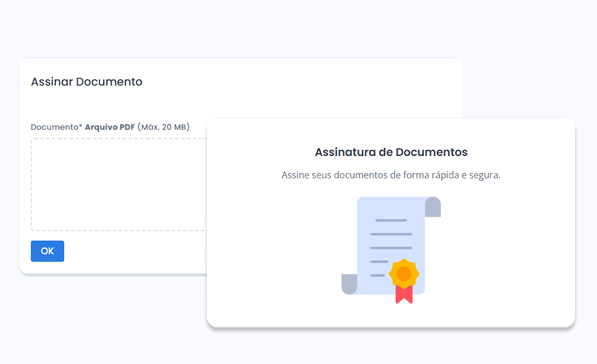597x364 pixels.
Task: Click the fourth text line beside the seal
Action: [379, 261]
